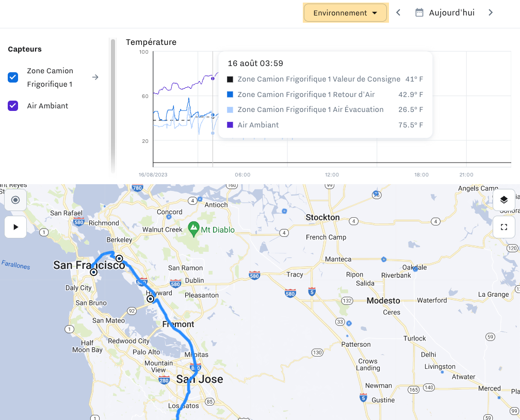Play the trip route animation
The image size is (520, 420).
[15, 227]
